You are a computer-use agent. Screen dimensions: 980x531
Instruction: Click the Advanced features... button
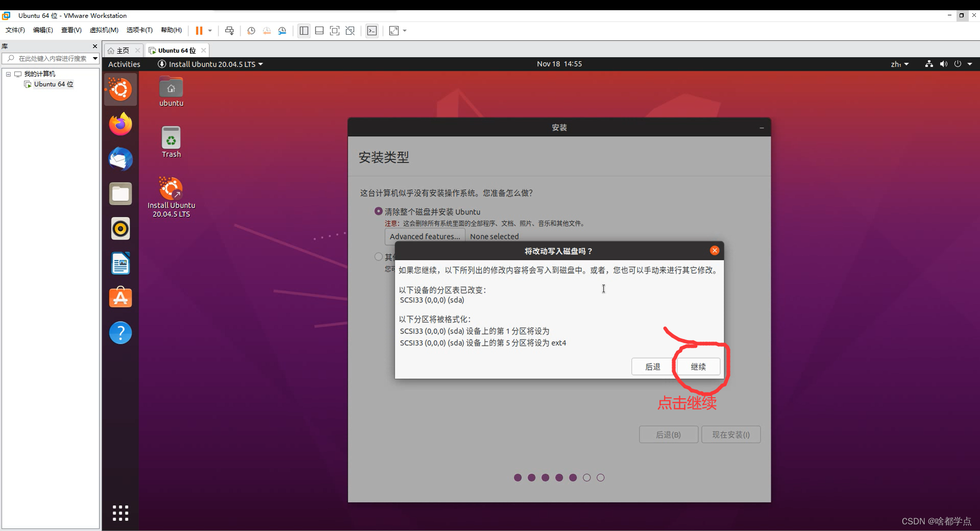(425, 236)
